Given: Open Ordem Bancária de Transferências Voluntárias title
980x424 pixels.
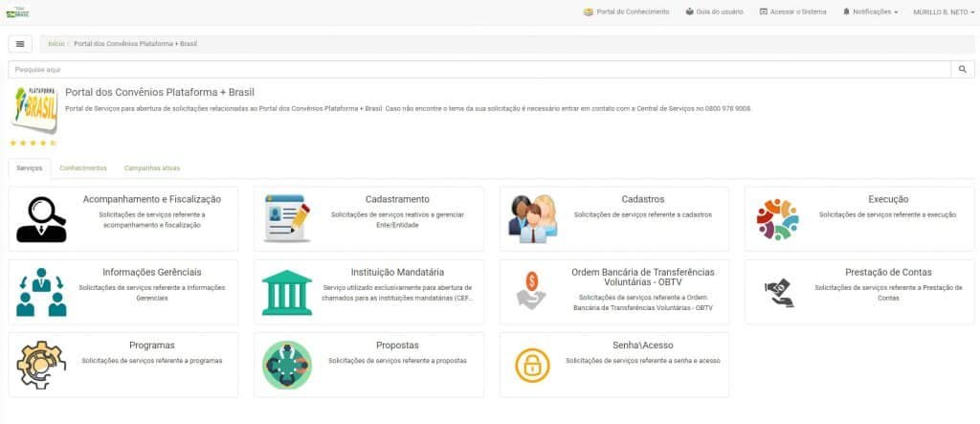Looking at the screenshot, I should click(643, 277).
